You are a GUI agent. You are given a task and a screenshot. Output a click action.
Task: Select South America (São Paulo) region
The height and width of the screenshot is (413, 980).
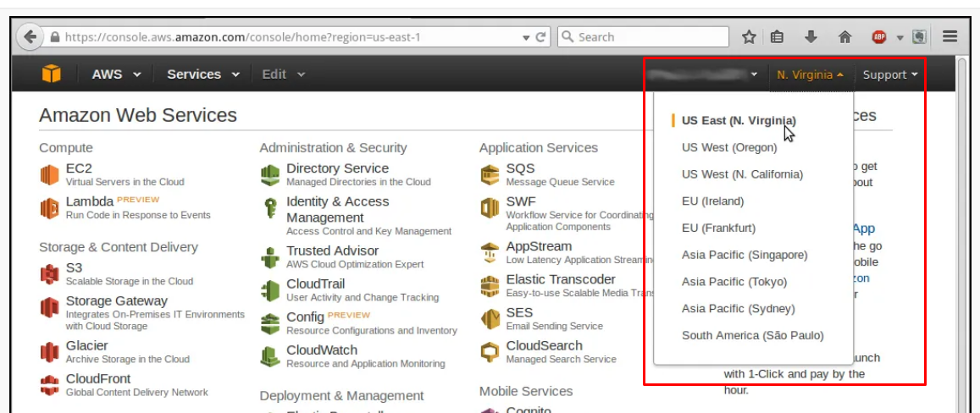tap(752, 335)
